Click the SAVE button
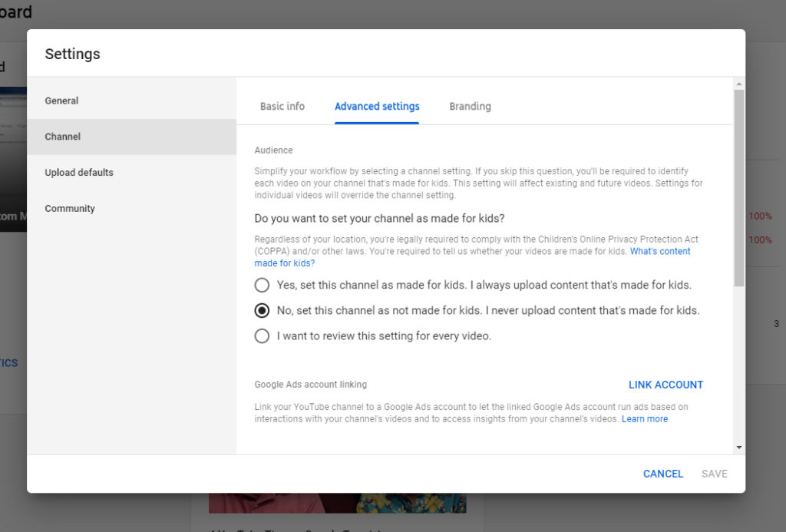Viewport: 786px width, 532px height. (x=714, y=474)
